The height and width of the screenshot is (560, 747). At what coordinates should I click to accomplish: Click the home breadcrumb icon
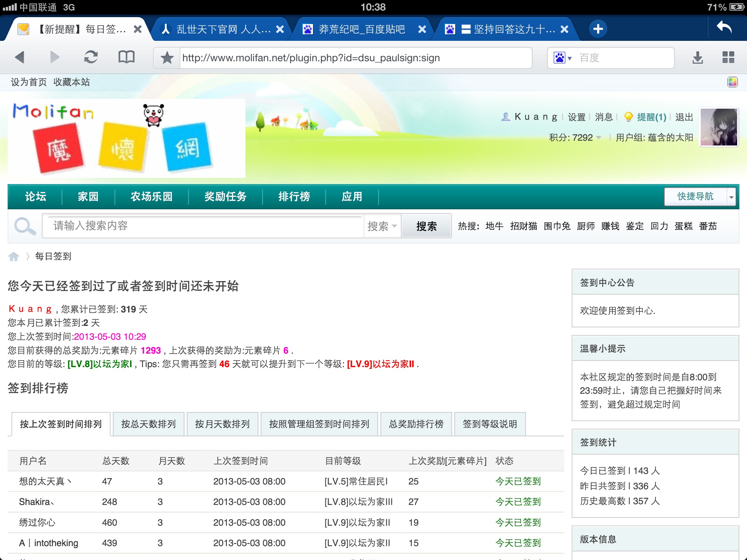13,256
